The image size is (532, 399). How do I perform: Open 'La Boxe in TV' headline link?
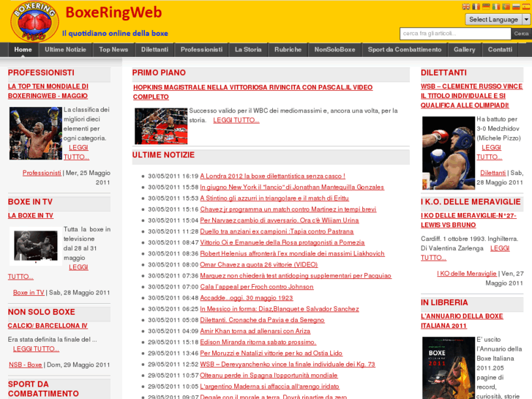tap(31, 216)
